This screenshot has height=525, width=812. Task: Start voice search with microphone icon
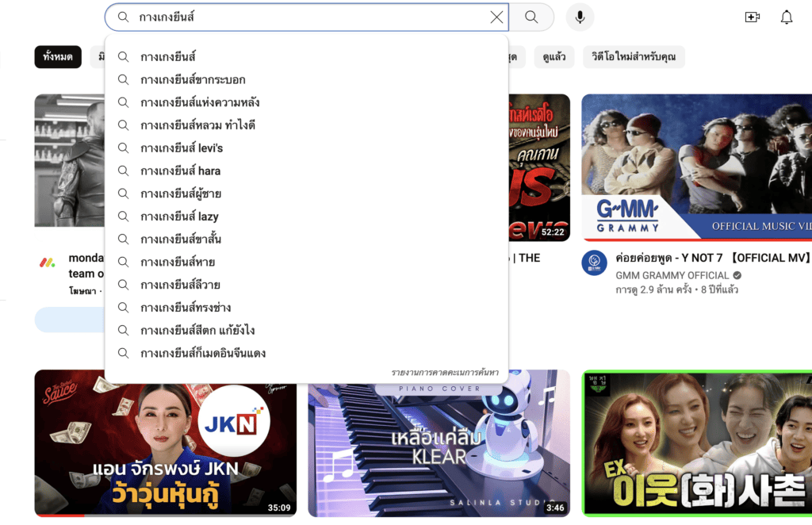tap(580, 17)
